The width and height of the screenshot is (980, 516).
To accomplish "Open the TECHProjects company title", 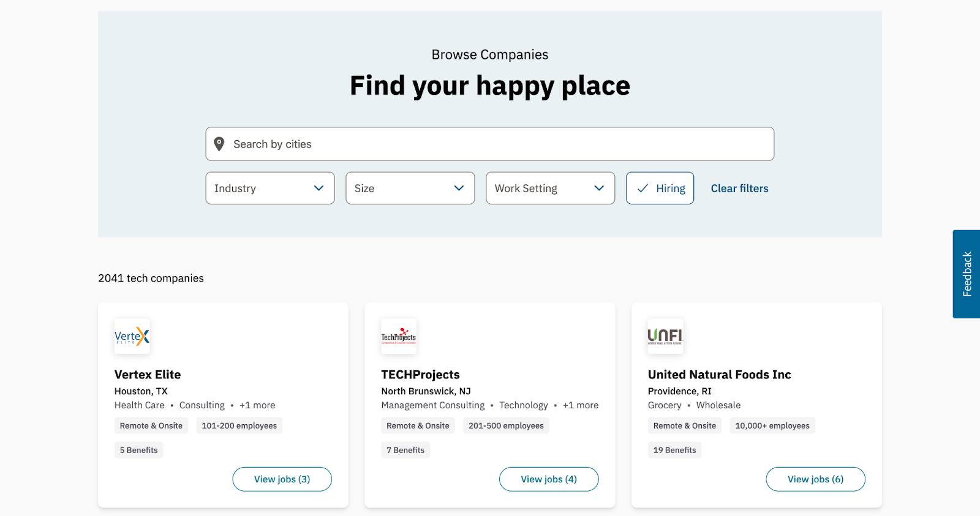I will pyautogui.click(x=420, y=375).
